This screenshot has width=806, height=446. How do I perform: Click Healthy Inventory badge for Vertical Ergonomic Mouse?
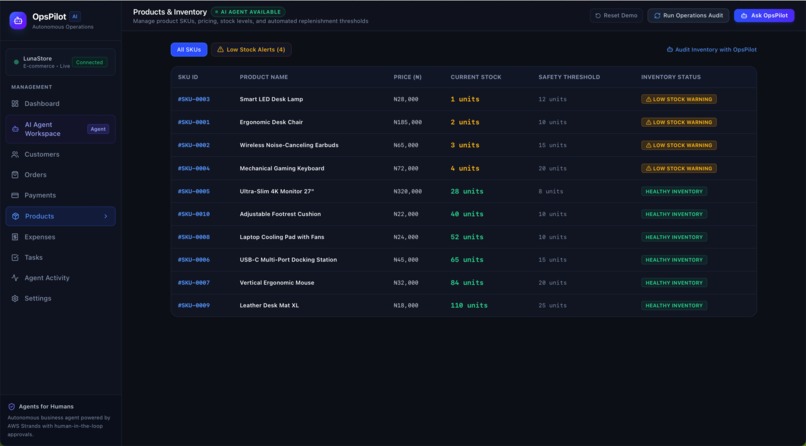pyautogui.click(x=674, y=283)
